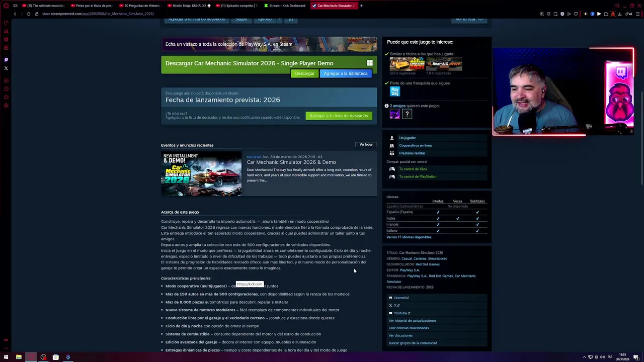Click the PlayWay S.A. collection banner

tap(269, 44)
